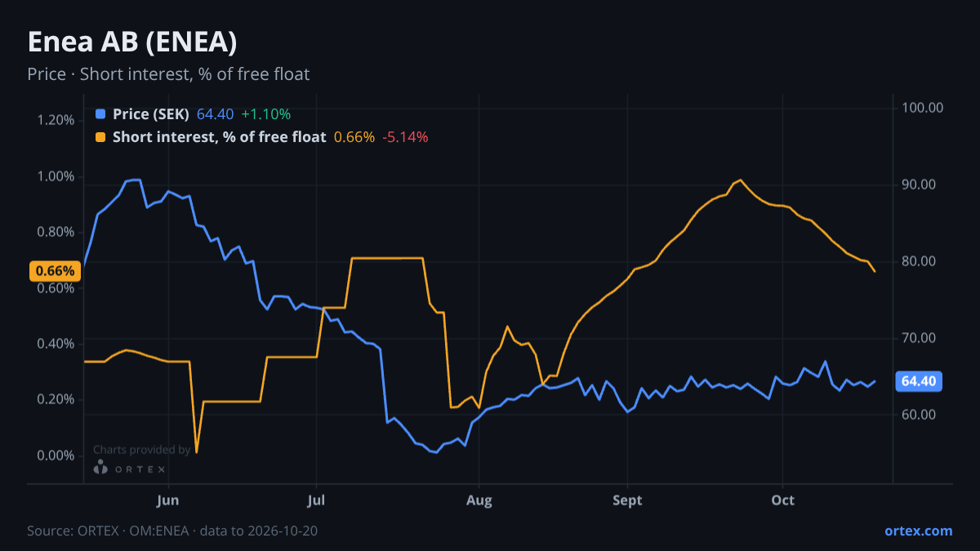The width and height of the screenshot is (980, 551).
Task: Click the orange 0.66% axis value tag
Action: tap(55, 270)
